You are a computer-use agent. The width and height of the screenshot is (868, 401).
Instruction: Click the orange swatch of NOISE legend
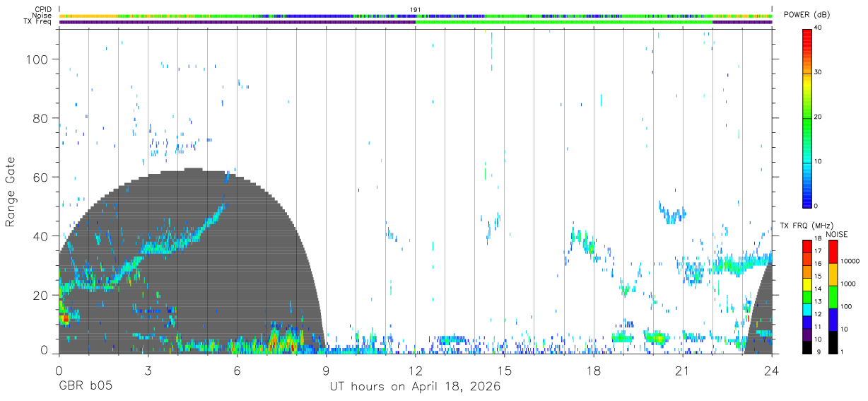coord(833,274)
